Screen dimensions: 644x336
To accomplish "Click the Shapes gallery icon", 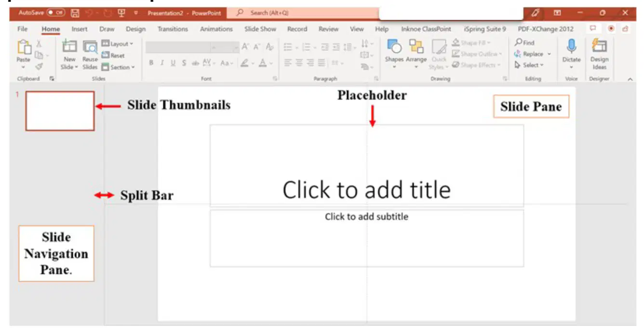I will [x=394, y=47].
